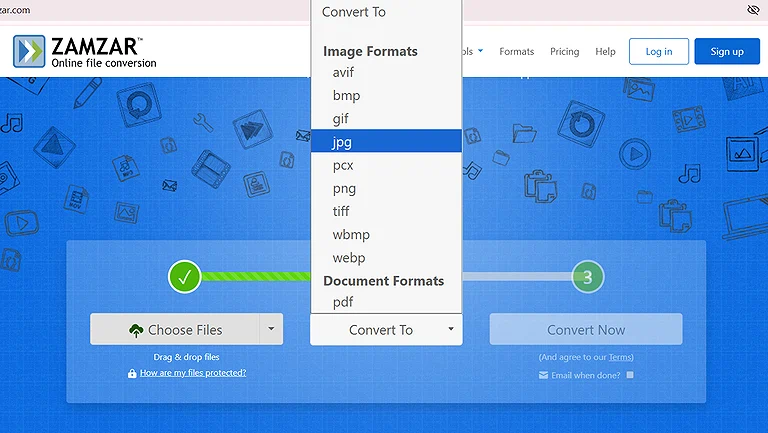Viewport: 768px width, 433px height.
Task: Click the Convert To placeholder option at top
Action: (386, 12)
